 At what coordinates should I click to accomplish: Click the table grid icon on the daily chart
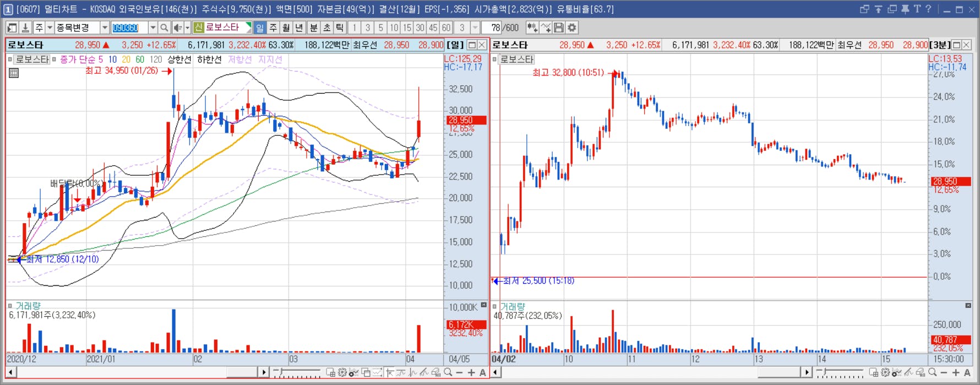pyautogui.click(x=14, y=73)
